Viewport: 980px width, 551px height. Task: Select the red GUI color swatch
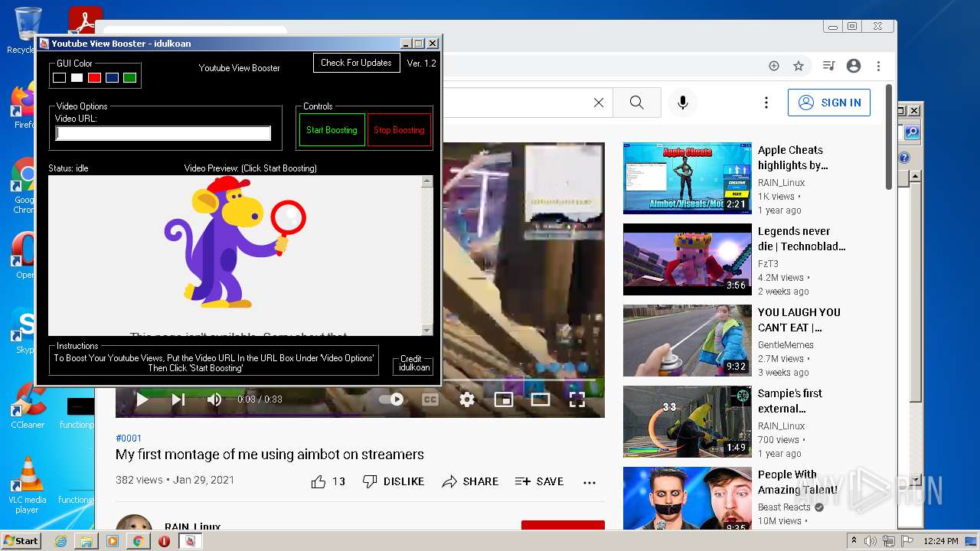[94, 77]
